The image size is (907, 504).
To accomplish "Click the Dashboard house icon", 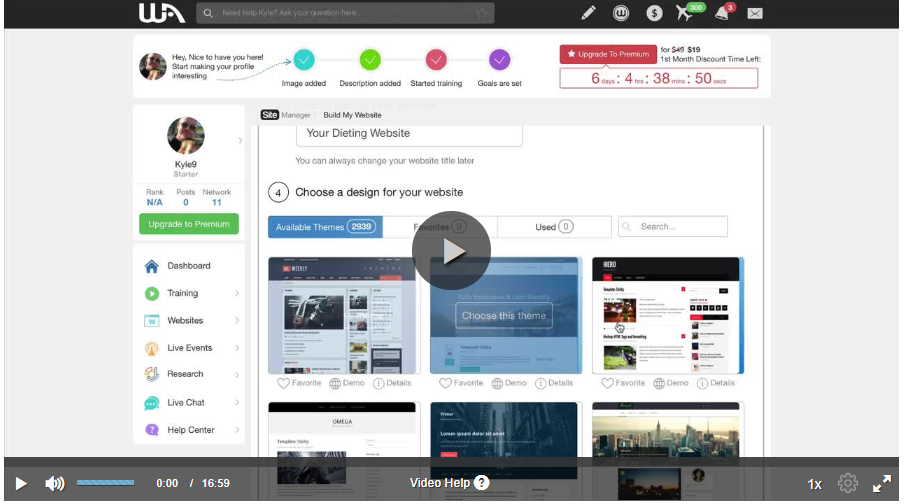I will pos(152,266).
